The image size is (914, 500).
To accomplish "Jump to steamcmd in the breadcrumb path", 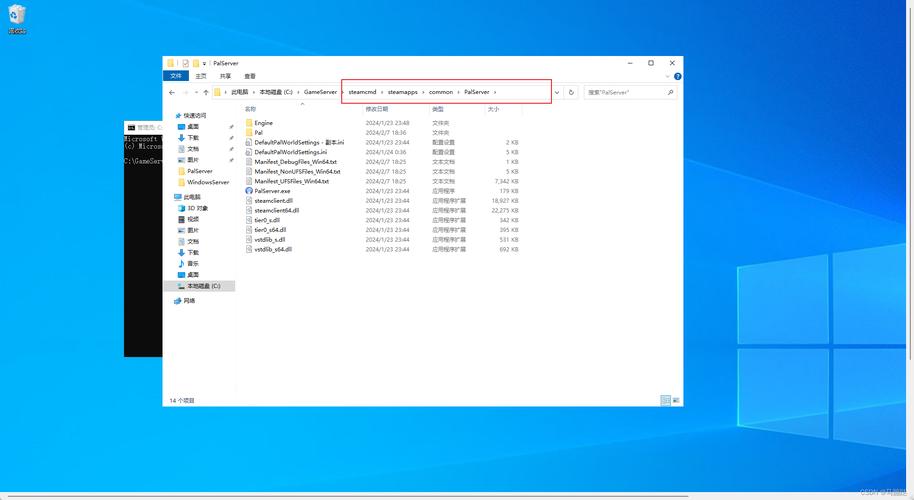I will click(363, 92).
